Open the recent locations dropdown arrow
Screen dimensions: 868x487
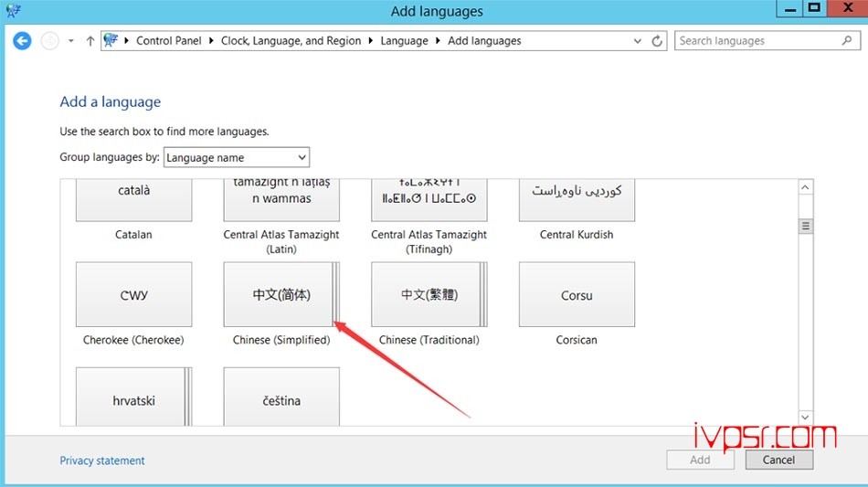(x=71, y=41)
